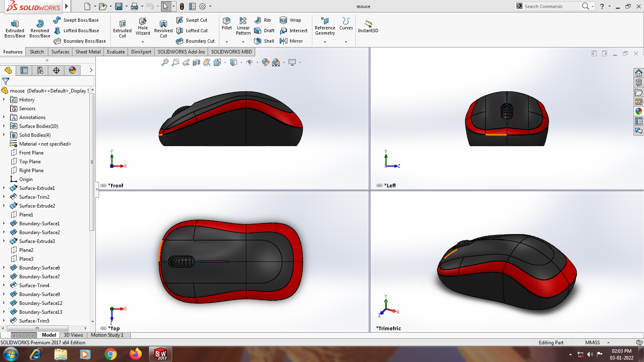Select Boundary-Surface7 in feature tree
Image resolution: width=644 pixels, height=362 pixels.
[39, 277]
